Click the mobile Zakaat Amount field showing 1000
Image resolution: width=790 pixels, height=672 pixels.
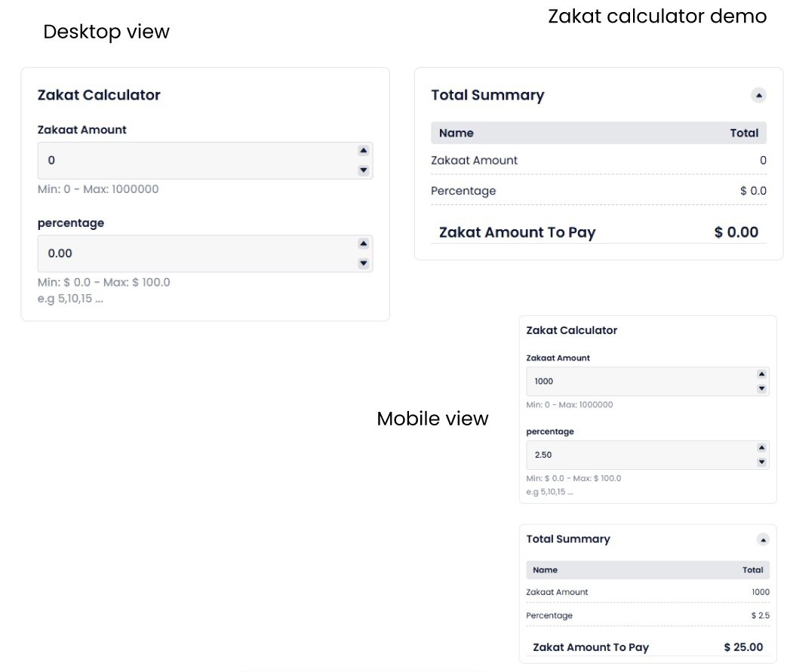point(638,382)
